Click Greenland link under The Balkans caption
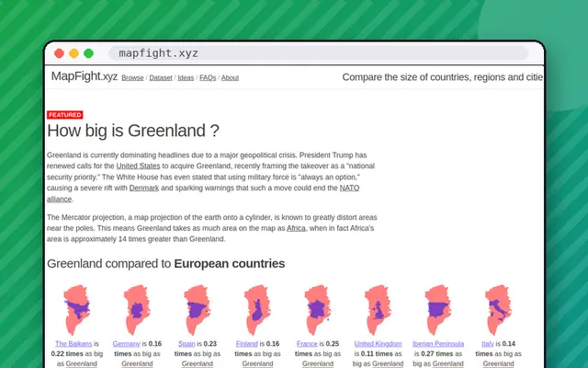 [82, 363]
